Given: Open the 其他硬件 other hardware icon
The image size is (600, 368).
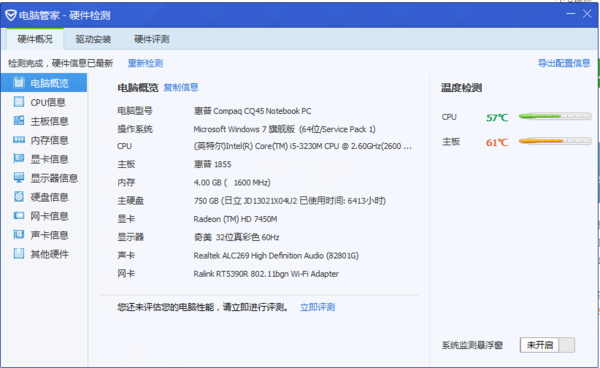Looking at the screenshot, I should click(x=19, y=254).
